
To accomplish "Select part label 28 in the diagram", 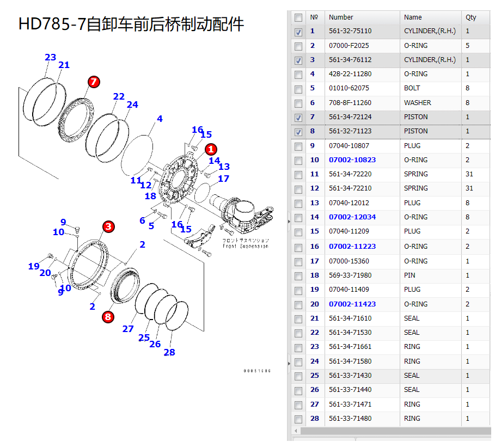I will (x=169, y=352).
